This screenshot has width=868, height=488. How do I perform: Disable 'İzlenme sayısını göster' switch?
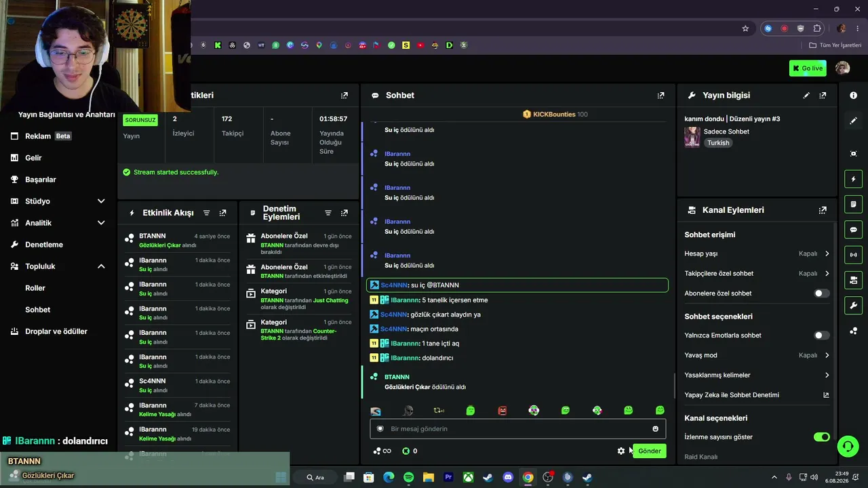coord(821,437)
